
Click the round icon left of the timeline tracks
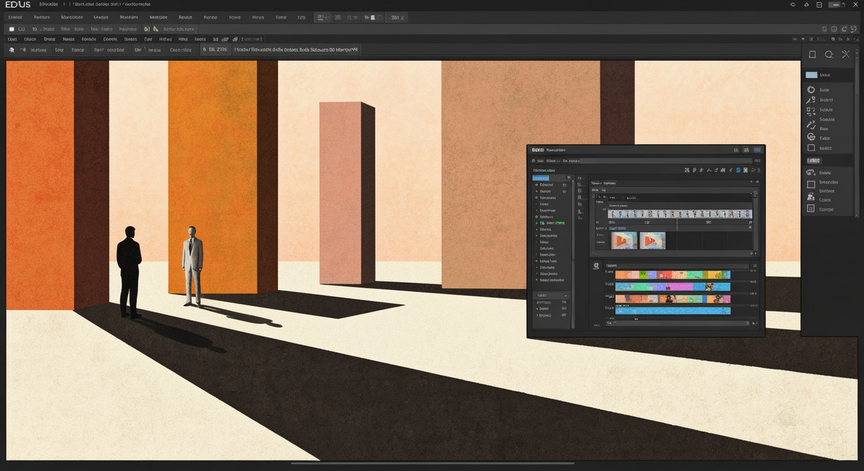coord(596,266)
